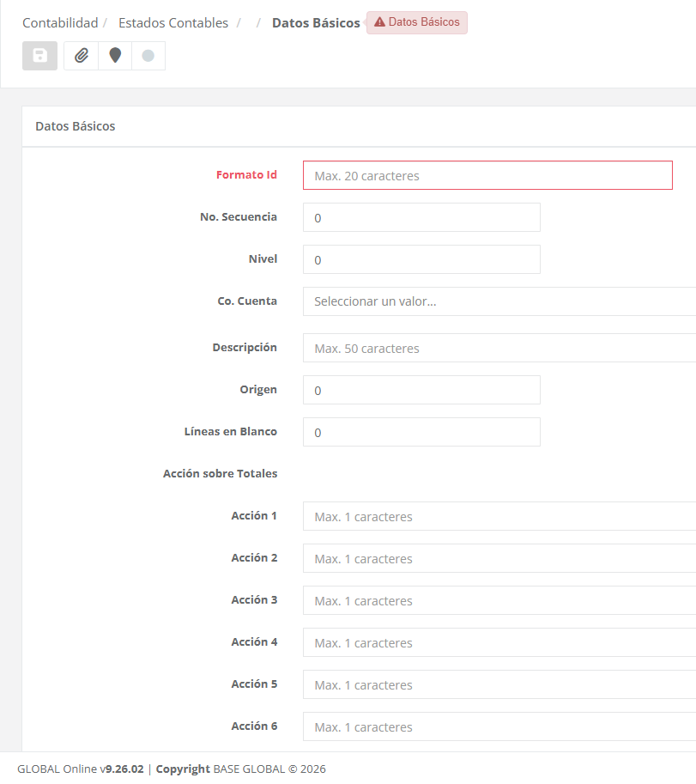Click inside the Acción 4 field

[x=498, y=643]
